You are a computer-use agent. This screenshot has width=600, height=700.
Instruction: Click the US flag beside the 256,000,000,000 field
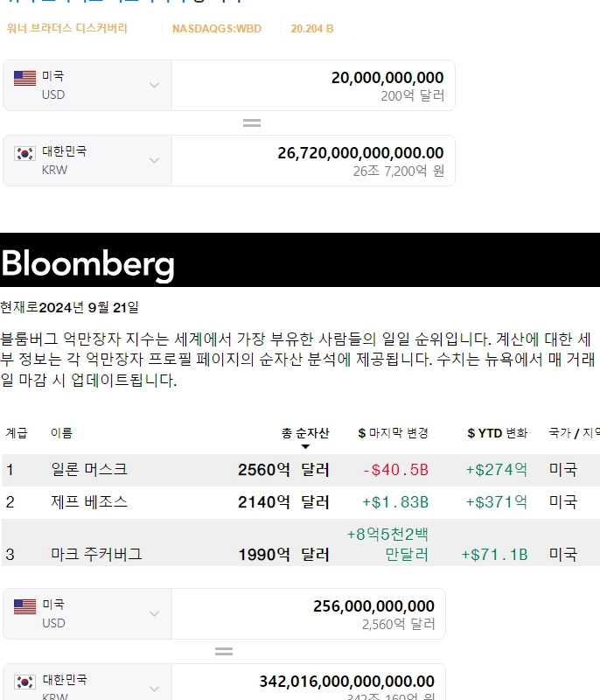24,606
